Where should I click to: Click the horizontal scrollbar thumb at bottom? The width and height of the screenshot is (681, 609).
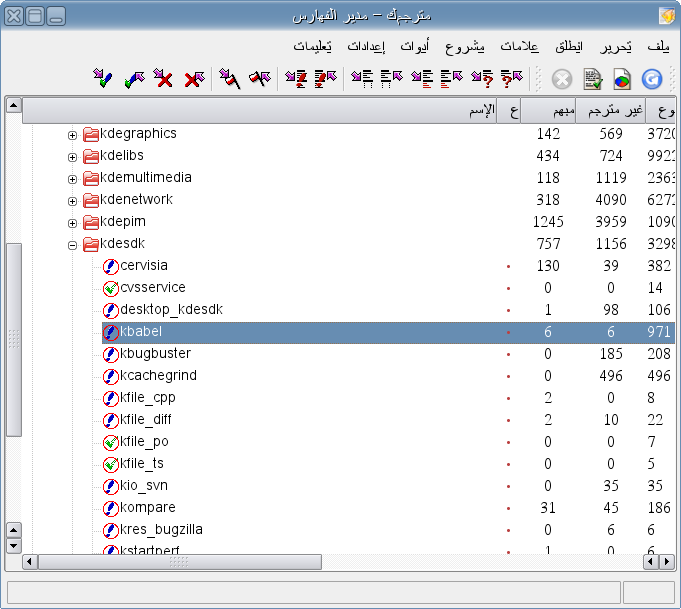tap(178, 563)
